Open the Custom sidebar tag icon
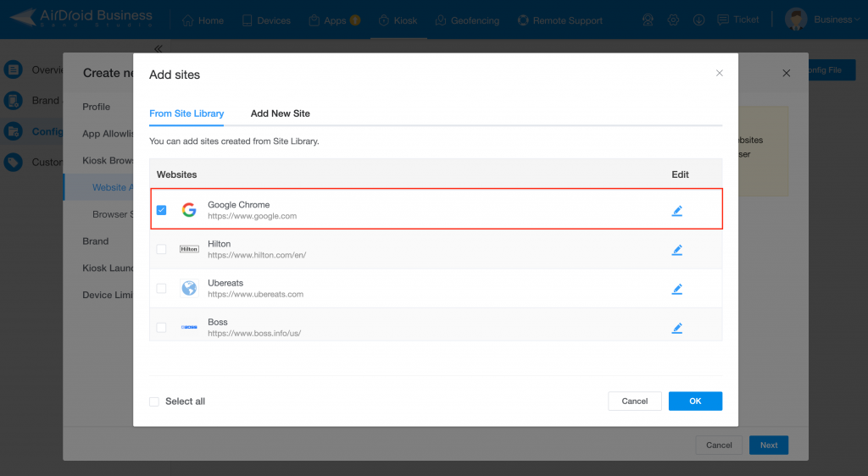 click(x=14, y=163)
